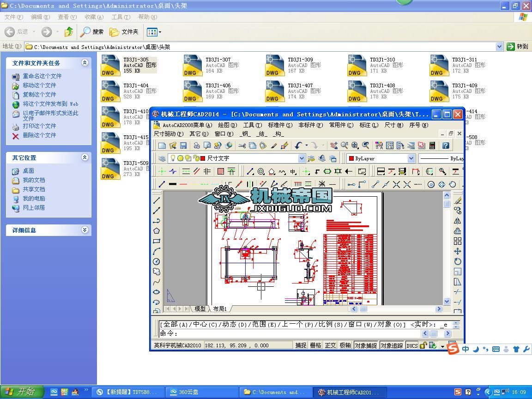Screen dimensions: 532x399
Task: Open the 工具(T) menu in Explorer
Action: tap(121, 17)
